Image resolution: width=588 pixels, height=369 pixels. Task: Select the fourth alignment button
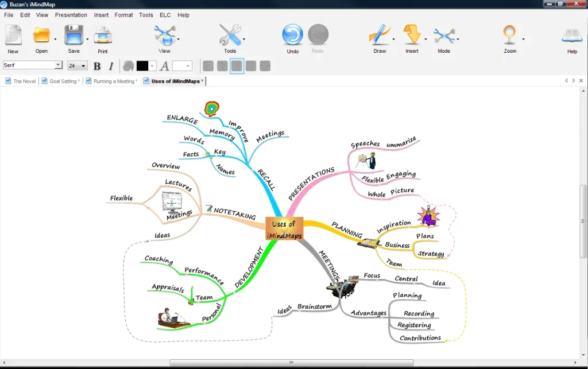click(251, 66)
